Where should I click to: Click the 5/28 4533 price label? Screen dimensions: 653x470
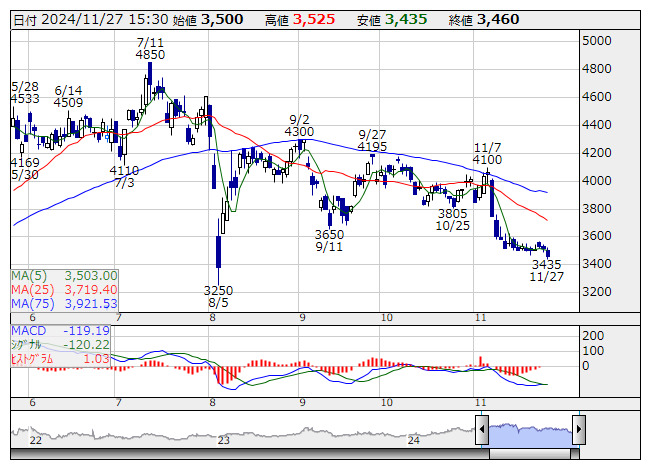click(25, 92)
